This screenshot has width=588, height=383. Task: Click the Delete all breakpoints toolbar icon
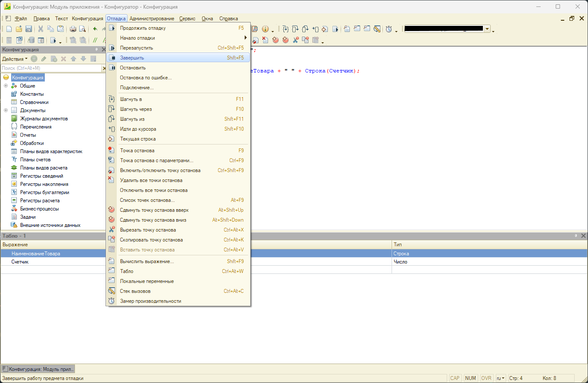pyautogui.click(x=265, y=40)
